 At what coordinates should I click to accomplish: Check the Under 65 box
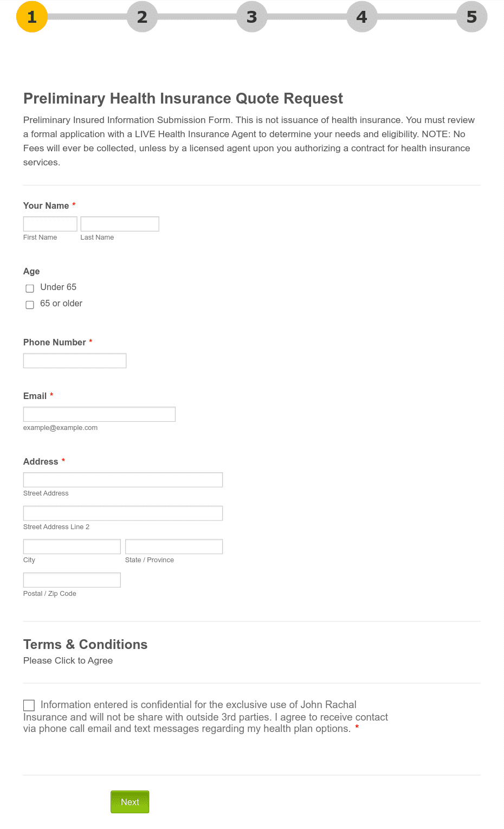30,288
